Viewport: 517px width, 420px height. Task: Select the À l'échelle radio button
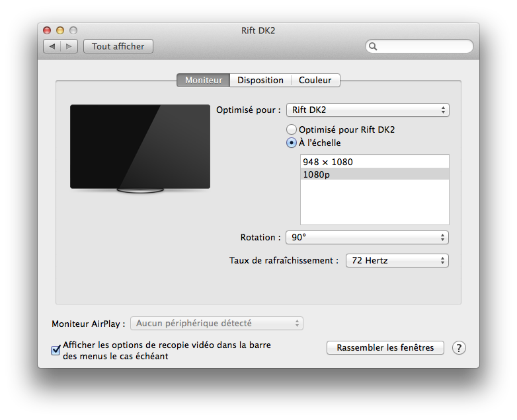coord(291,143)
